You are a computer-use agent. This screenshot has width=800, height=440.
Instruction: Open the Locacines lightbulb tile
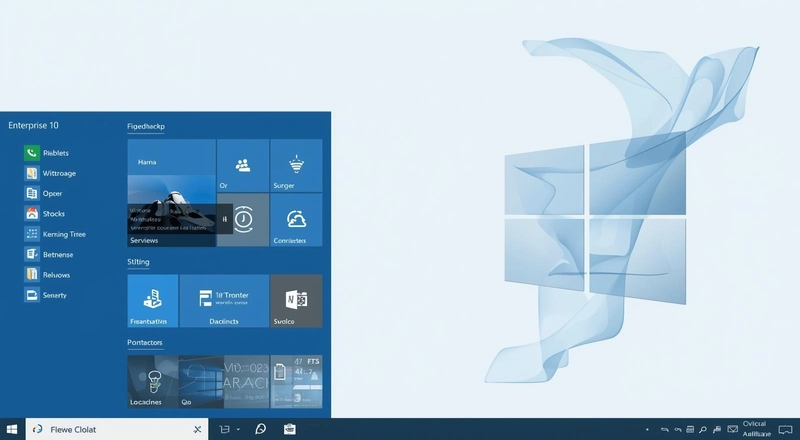(x=153, y=381)
